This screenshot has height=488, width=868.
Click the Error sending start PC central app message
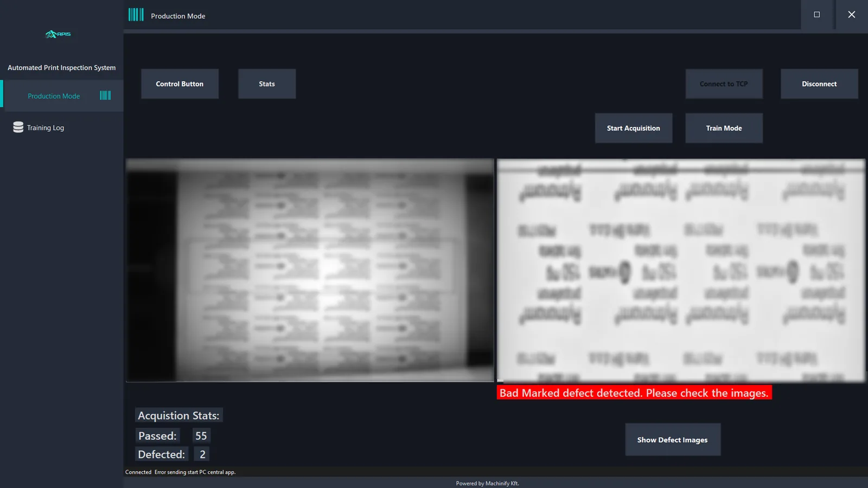point(195,472)
